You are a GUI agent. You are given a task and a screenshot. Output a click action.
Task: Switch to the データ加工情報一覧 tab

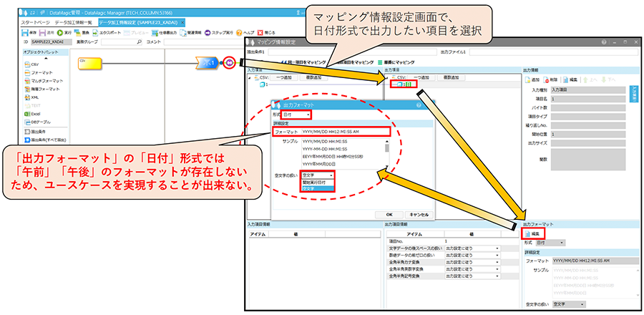point(74,23)
